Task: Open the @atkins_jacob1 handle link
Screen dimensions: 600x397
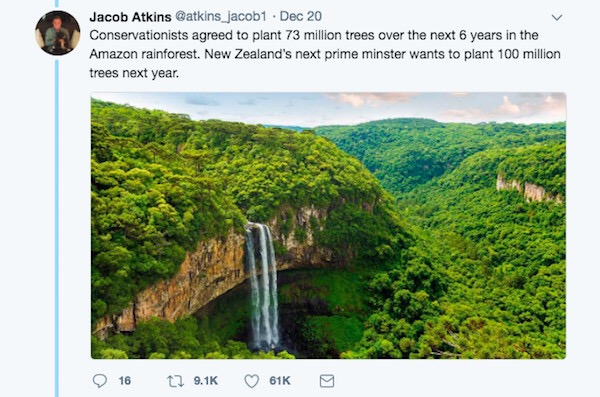Action: (221, 16)
